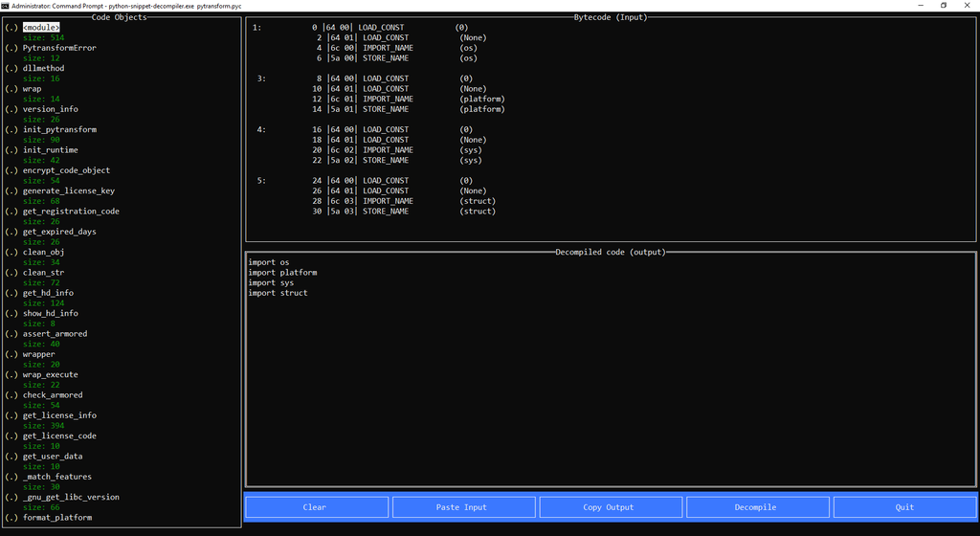Click the Decompile button
The image size is (980, 536).
[758, 507]
